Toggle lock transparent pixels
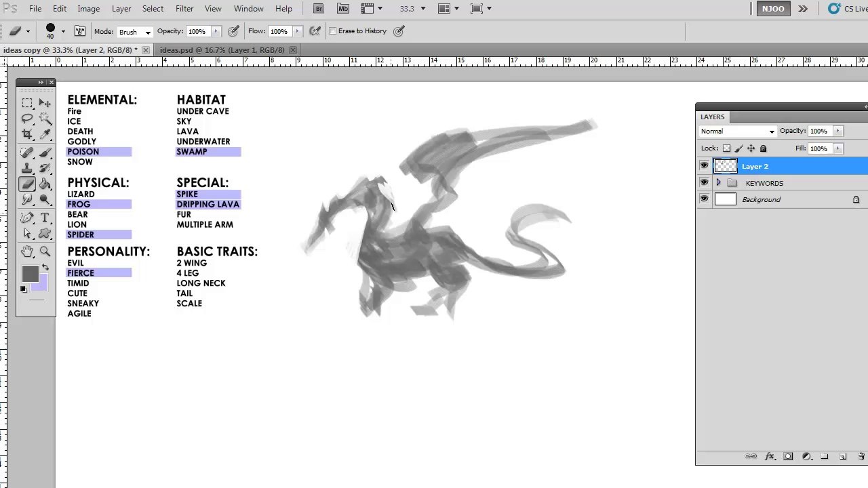 [727, 148]
